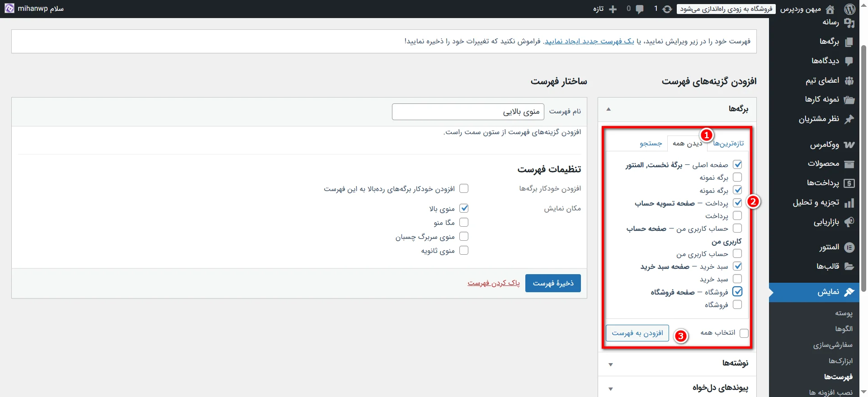Switch to جستجو tab
868x397 pixels.
[651, 143]
